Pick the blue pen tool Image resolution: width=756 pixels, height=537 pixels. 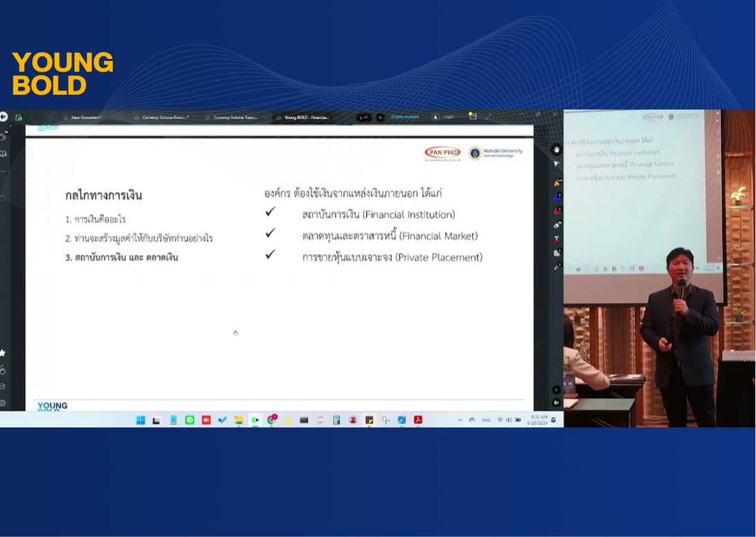point(557,197)
